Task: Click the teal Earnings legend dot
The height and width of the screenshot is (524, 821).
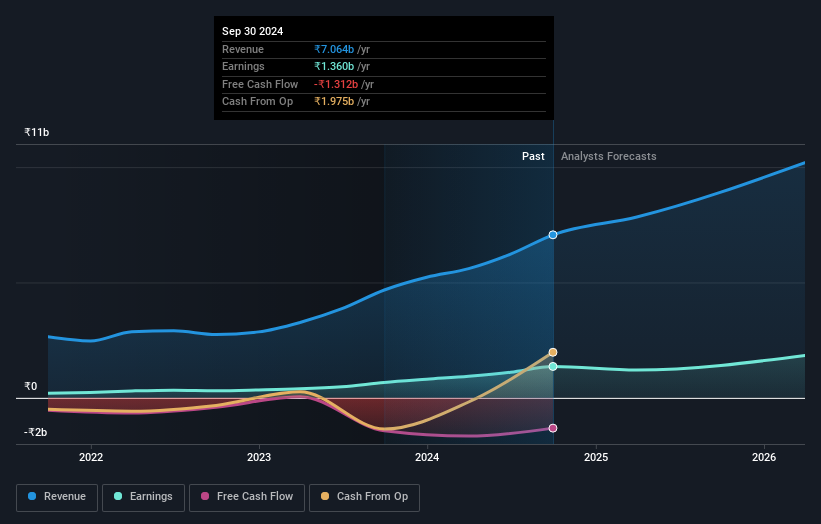Action: tap(118, 496)
